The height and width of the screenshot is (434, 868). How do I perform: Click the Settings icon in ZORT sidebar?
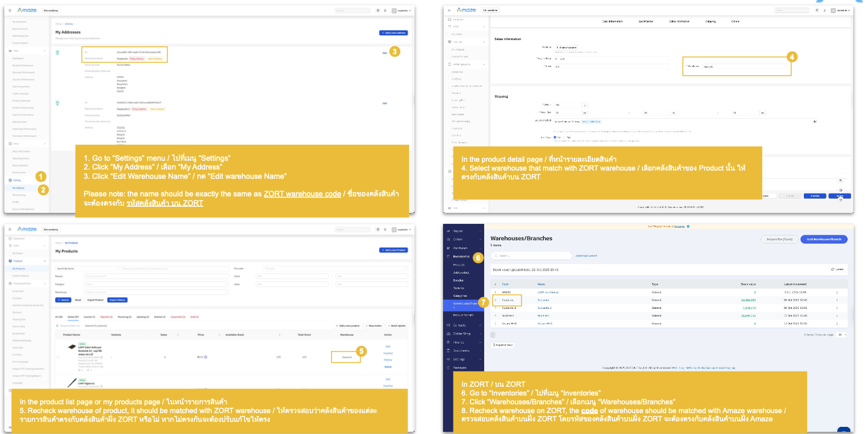point(449,359)
